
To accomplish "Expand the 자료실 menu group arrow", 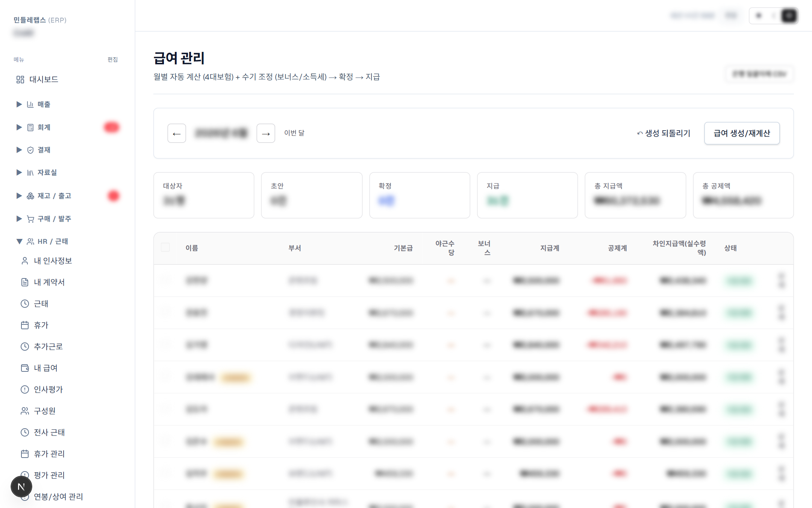I will click(19, 172).
